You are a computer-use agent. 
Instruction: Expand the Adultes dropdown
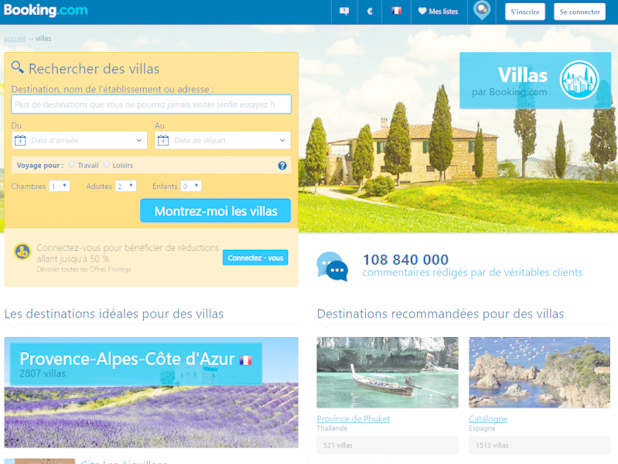(125, 186)
